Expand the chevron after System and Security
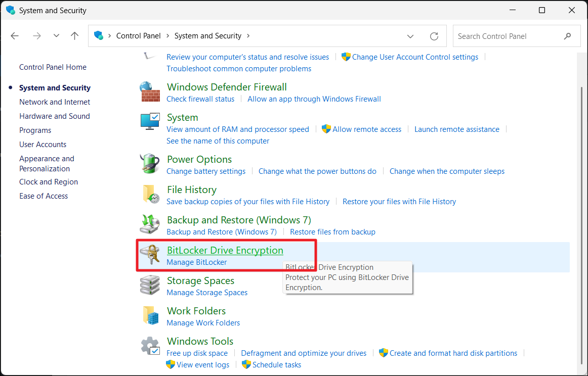 pyautogui.click(x=248, y=36)
